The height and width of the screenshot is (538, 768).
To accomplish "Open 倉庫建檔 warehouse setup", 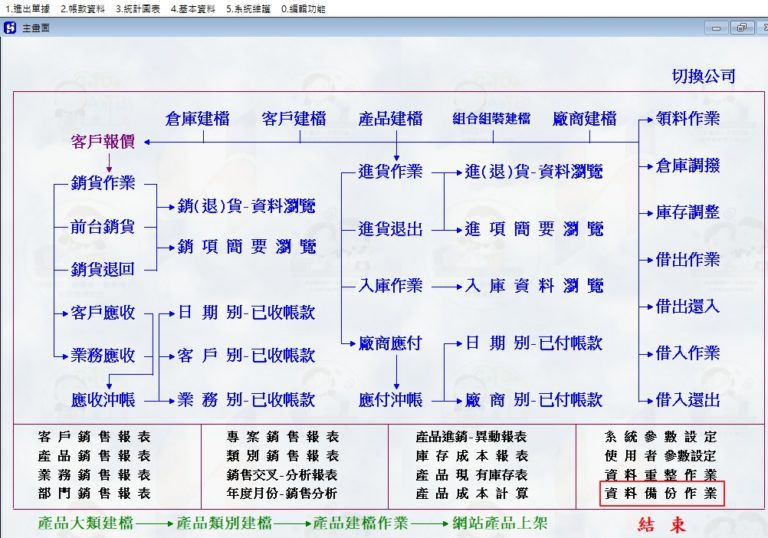I will point(197,119).
